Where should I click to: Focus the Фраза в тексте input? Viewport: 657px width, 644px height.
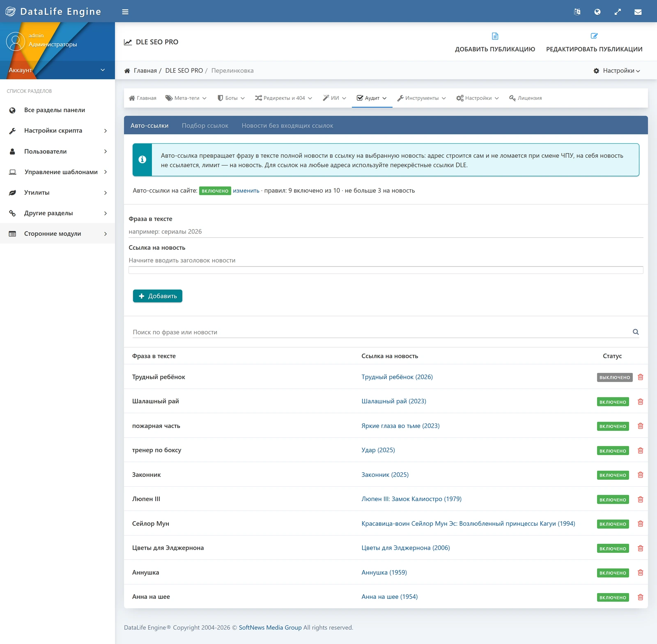pos(386,232)
